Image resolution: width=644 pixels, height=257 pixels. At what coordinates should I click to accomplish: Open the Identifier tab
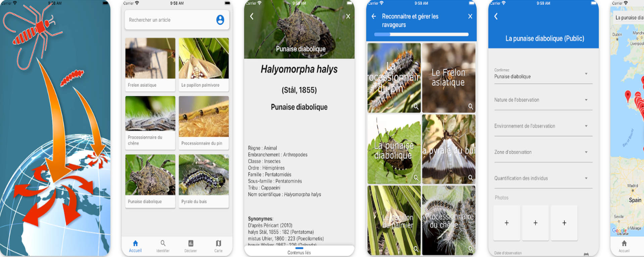pyautogui.click(x=163, y=246)
